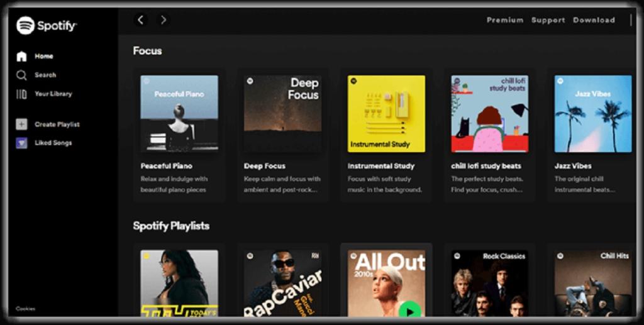Open the Rock Classics cover

point(490,283)
